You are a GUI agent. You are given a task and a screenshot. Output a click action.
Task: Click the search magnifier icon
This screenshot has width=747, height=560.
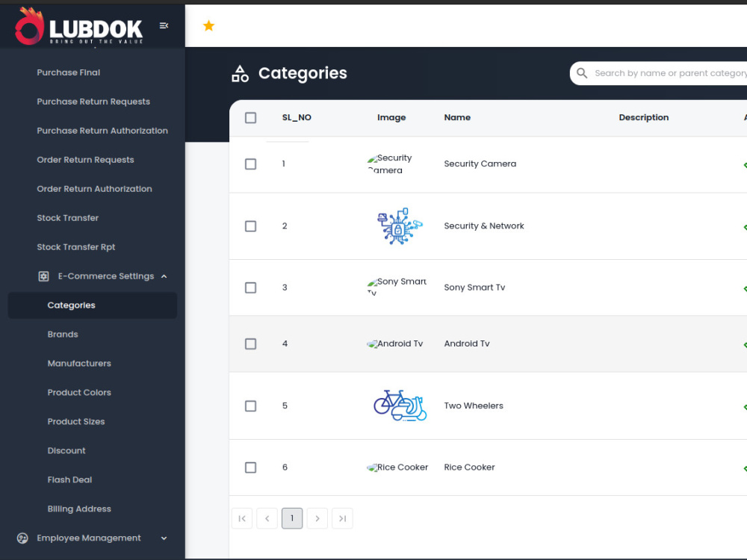[x=582, y=73]
